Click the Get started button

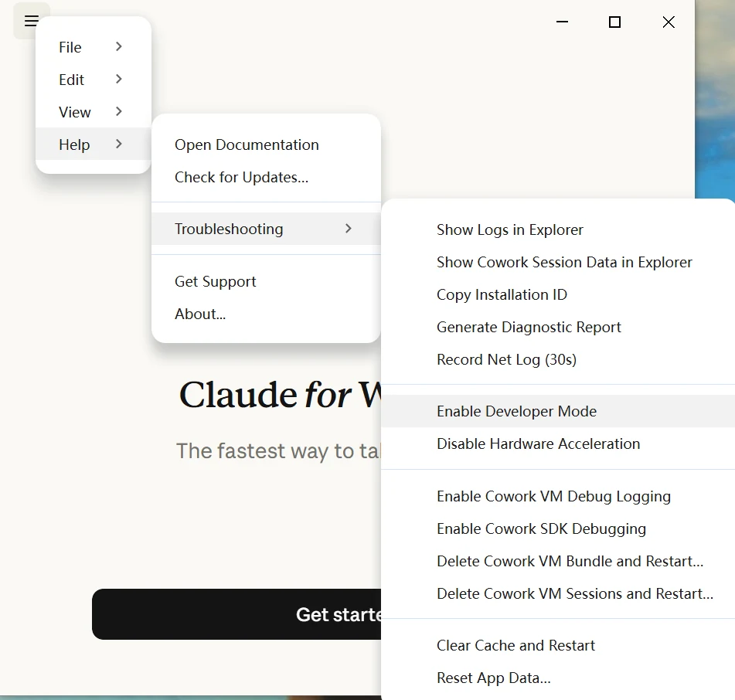[x=236, y=614]
